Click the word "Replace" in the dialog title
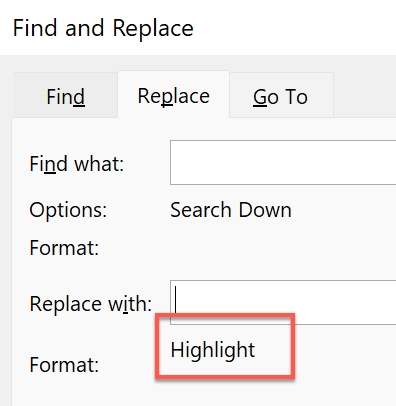This screenshot has height=406, width=396. [153, 29]
